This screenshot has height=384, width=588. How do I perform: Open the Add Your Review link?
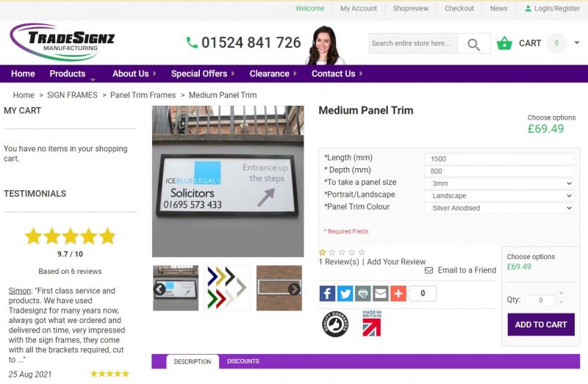(x=396, y=262)
